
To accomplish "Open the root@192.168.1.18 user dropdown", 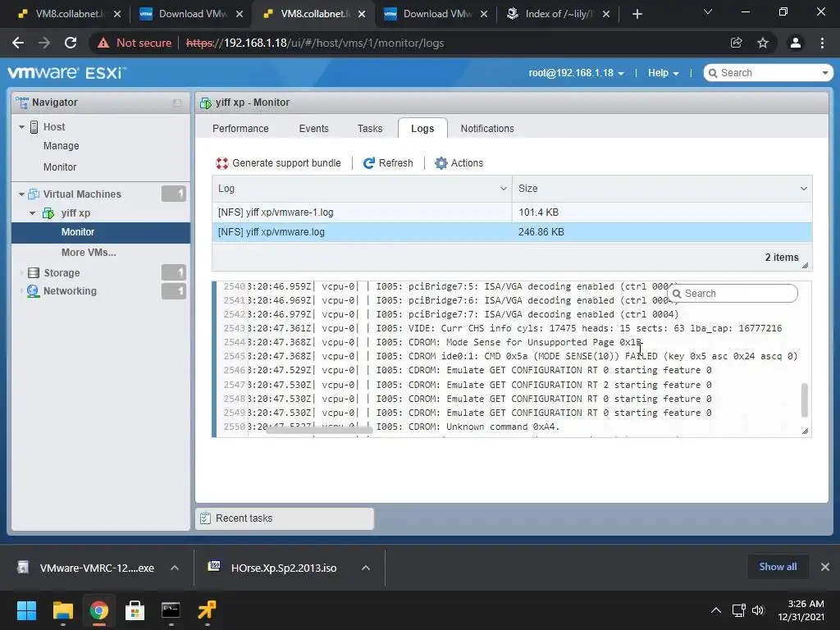I will (576, 73).
